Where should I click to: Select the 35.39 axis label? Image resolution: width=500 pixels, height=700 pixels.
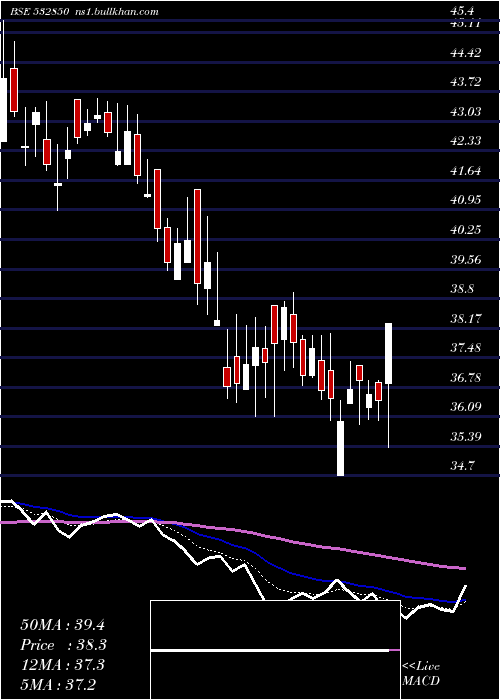click(x=466, y=436)
